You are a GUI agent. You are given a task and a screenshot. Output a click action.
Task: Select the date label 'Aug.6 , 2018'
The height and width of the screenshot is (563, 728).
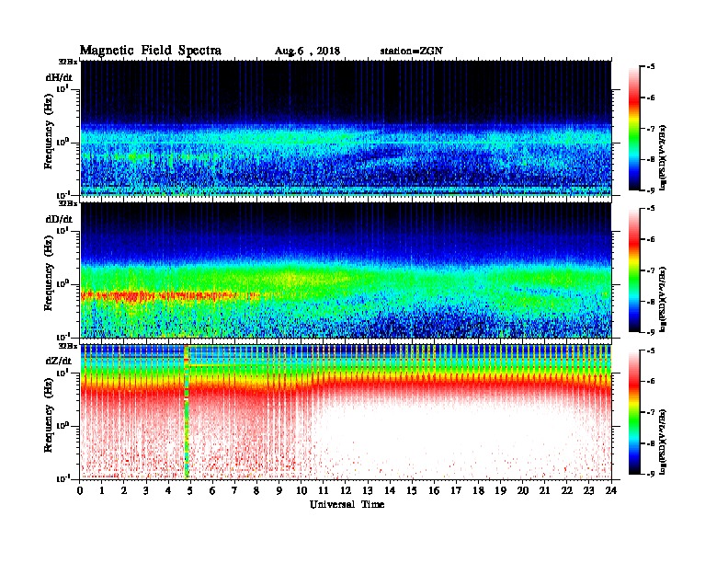(x=307, y=52)
